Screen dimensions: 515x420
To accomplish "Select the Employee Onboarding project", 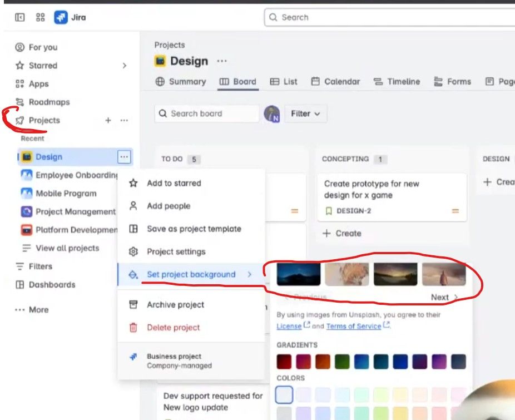I will (x=69, y=175).
